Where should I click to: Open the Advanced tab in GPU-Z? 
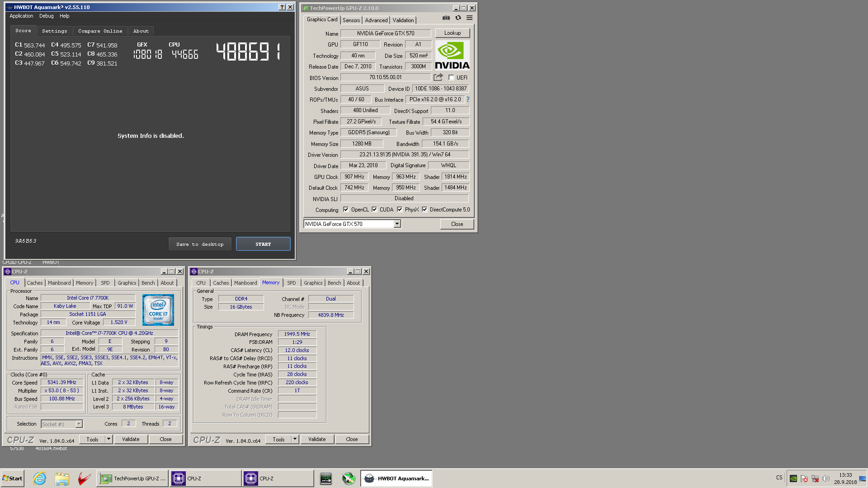coord(376,20)
